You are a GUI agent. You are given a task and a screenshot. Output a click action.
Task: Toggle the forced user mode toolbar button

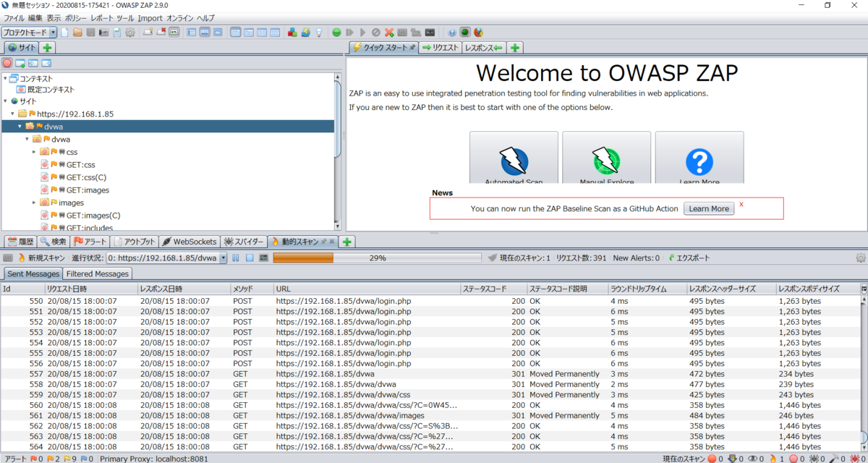coord(415,33)
